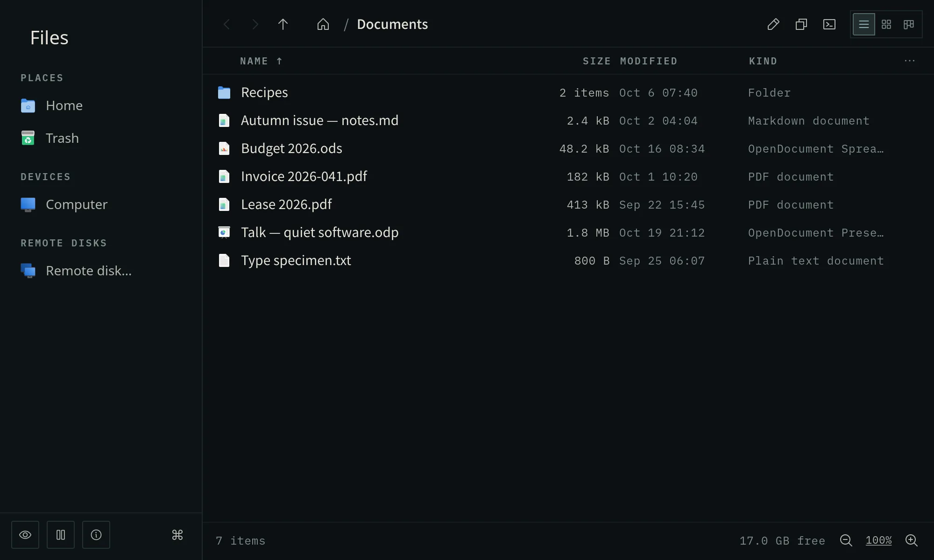Viewport: 934px width, 560px height.
Task: Zoom out with the minus magnifier
Action: click(846, 540)
